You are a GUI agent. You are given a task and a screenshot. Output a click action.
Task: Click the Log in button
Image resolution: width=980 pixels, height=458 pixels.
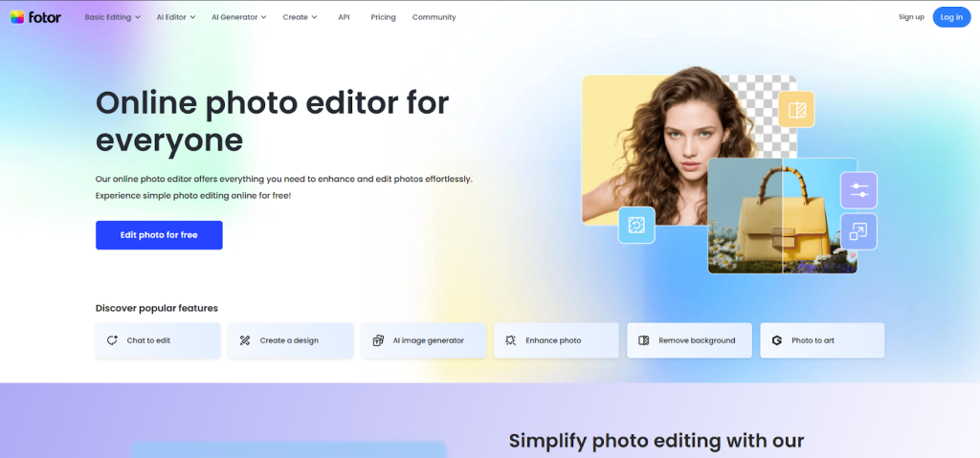tap(951, 17)
